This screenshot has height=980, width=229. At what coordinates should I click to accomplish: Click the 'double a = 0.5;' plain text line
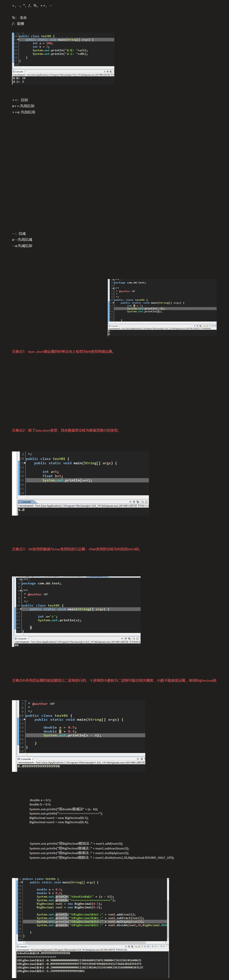(x=40, y=800)
